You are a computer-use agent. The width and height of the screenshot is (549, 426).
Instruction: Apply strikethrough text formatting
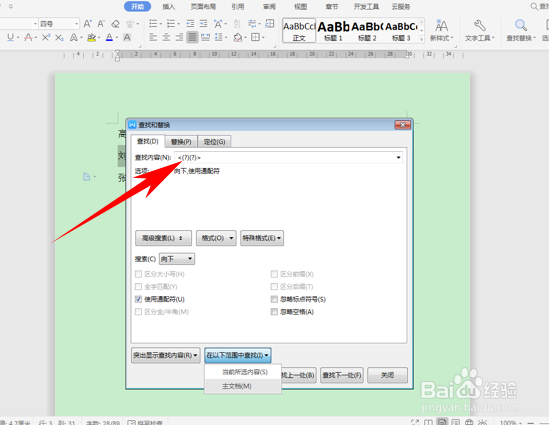(29, 37)
